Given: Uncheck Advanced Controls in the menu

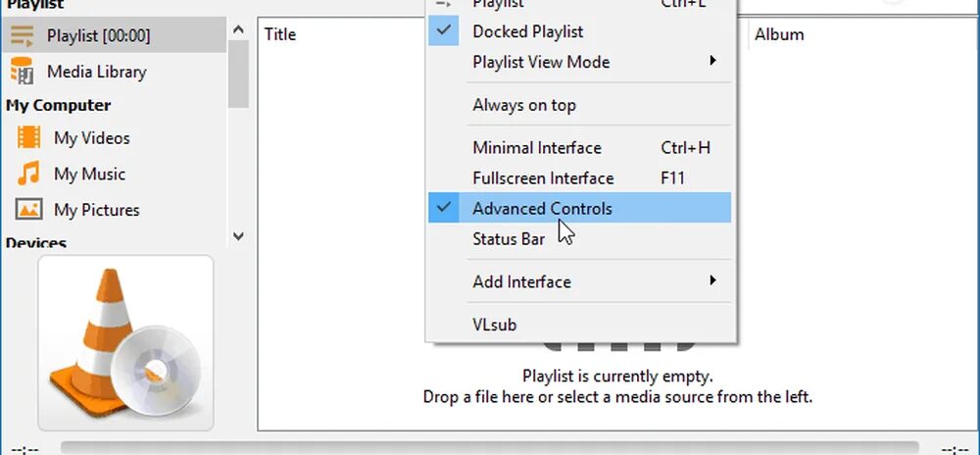Looking at the screenshot, I should coord(542,209).
